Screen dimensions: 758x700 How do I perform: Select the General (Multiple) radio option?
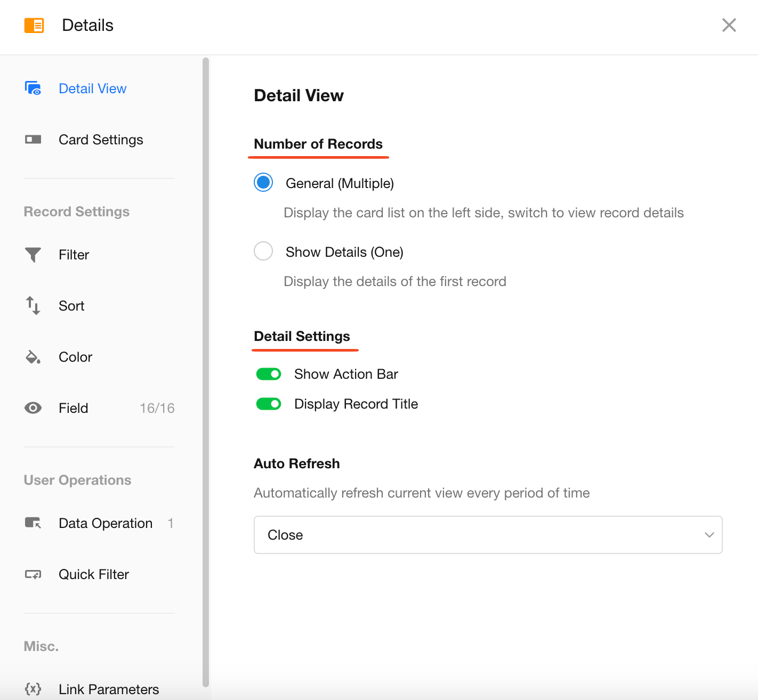pos(263,183)
